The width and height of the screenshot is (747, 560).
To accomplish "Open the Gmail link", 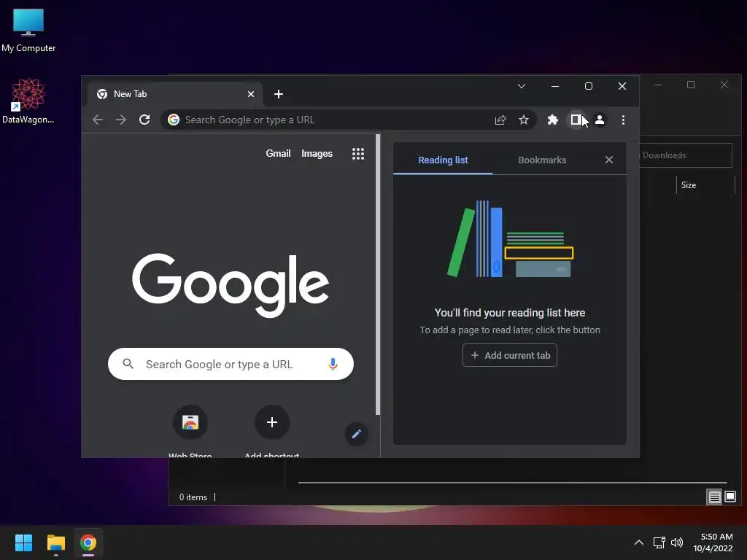I will tap(278, 153).
